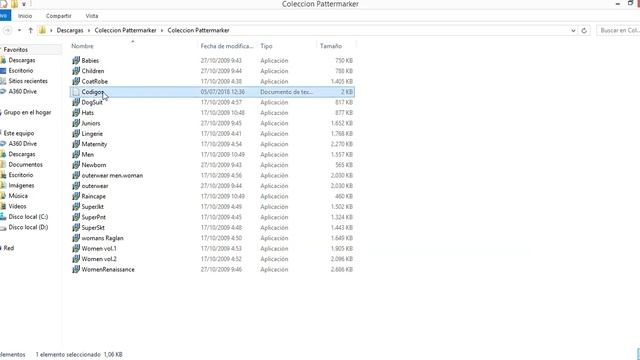This screenshot has width=640, height=360.
Task: Sort by Fecha de modificación column
Action: click(227, 46)
